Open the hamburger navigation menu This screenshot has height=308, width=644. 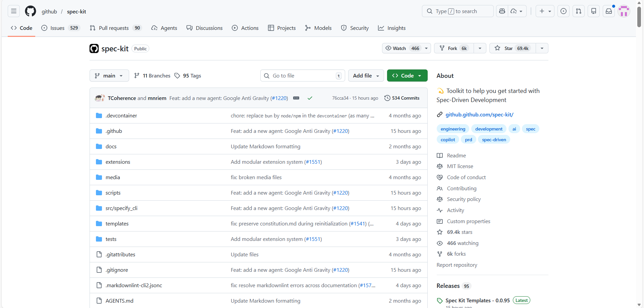pos(14,11)
